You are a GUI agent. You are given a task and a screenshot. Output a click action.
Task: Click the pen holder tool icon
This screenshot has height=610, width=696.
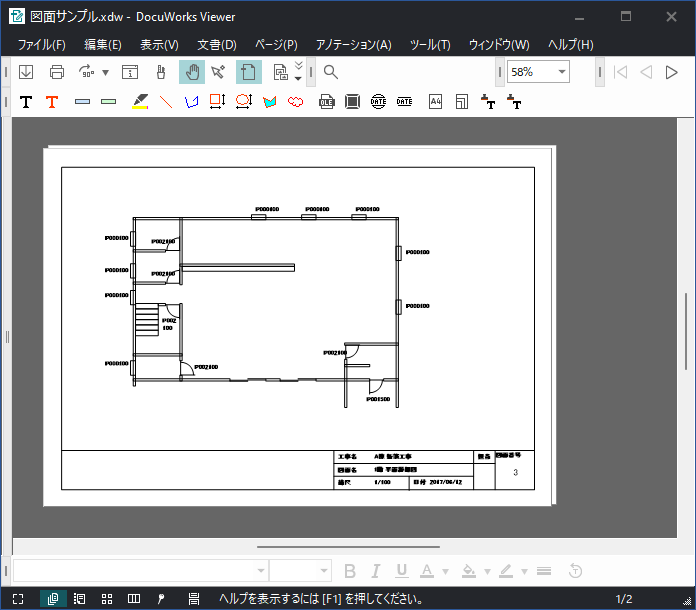[x=161, y=72]
